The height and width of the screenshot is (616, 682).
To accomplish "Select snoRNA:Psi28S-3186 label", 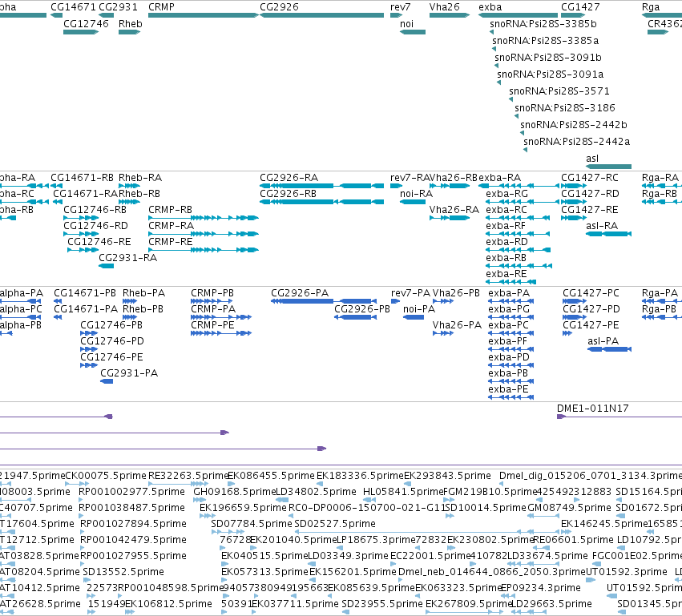I will (x=565, y=108).
